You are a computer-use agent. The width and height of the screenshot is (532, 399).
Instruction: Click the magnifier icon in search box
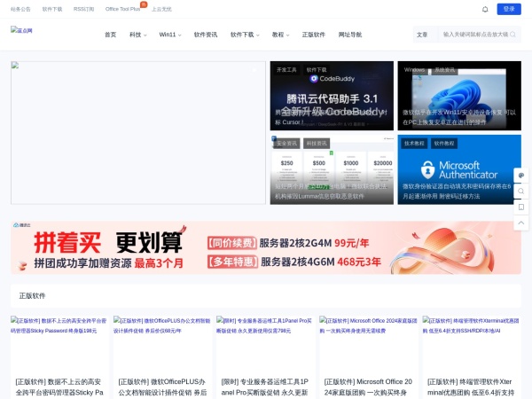(512, 35)
